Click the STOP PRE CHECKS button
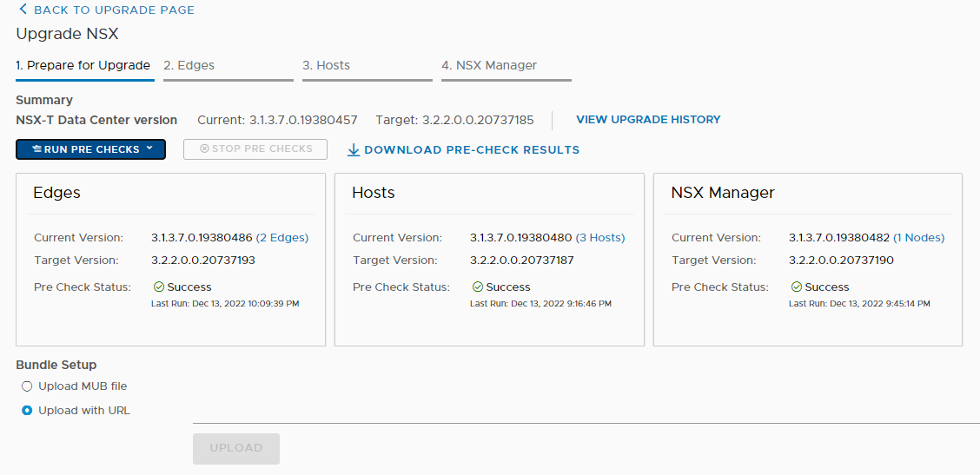The width and height of the screenshot is (980, 475). pyautogui.click(x=255, y=149)
